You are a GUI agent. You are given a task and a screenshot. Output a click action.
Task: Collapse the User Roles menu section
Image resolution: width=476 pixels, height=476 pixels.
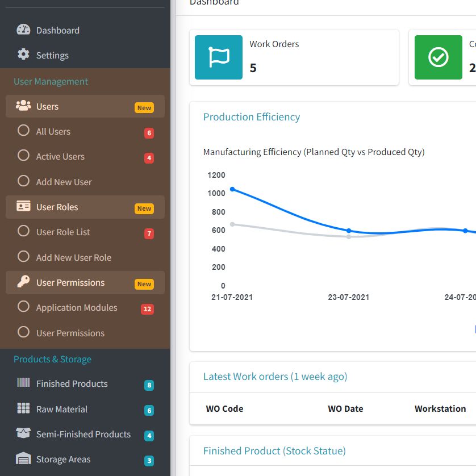85,207
